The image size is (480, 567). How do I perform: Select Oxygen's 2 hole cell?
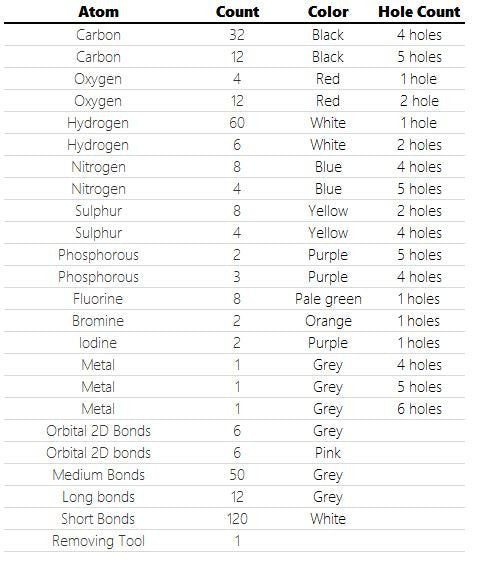coord(419,101)
